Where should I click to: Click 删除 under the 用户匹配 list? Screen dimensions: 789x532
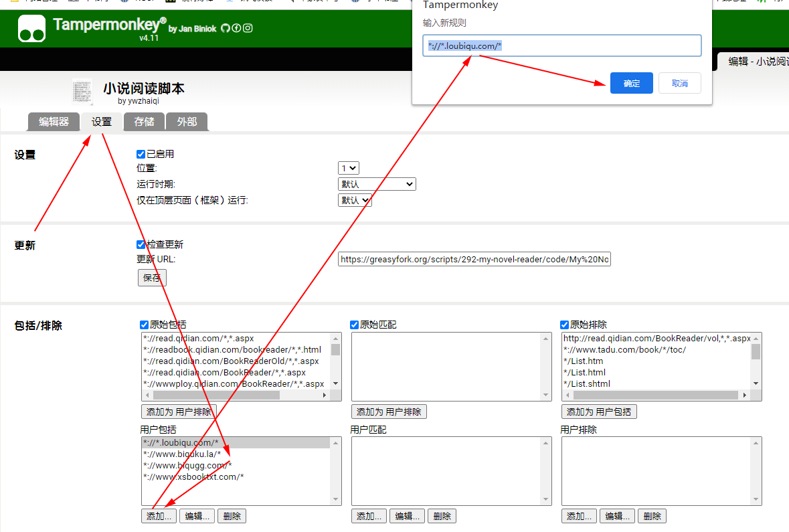click(x=442, y=517)
